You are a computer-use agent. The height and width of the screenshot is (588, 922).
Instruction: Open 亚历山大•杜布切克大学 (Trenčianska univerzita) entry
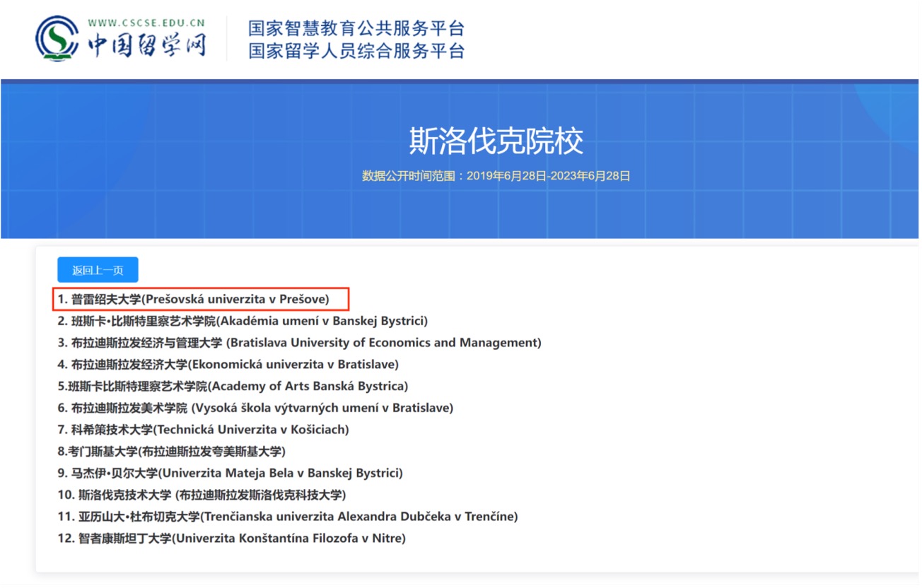pos(288,517)
